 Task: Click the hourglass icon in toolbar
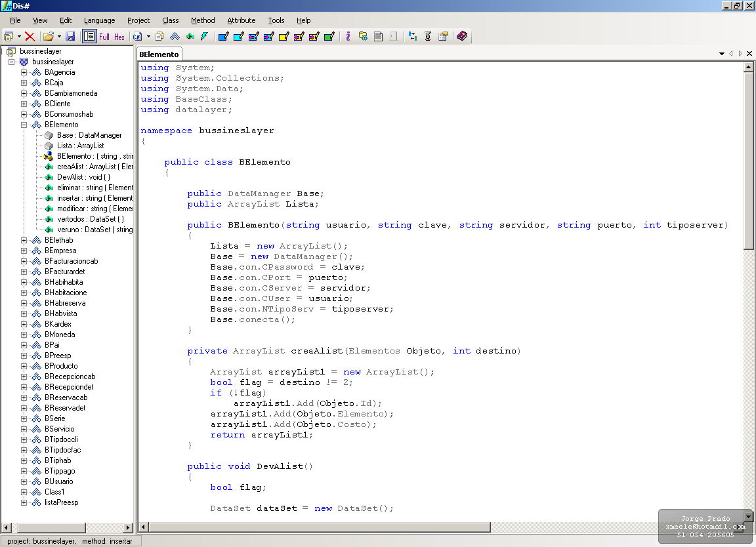click(428, 37)
